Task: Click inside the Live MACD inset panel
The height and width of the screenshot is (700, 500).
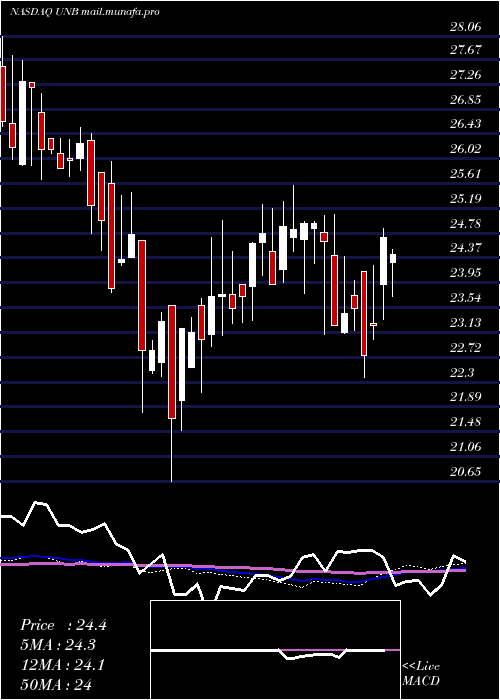Action: point(275,650)
